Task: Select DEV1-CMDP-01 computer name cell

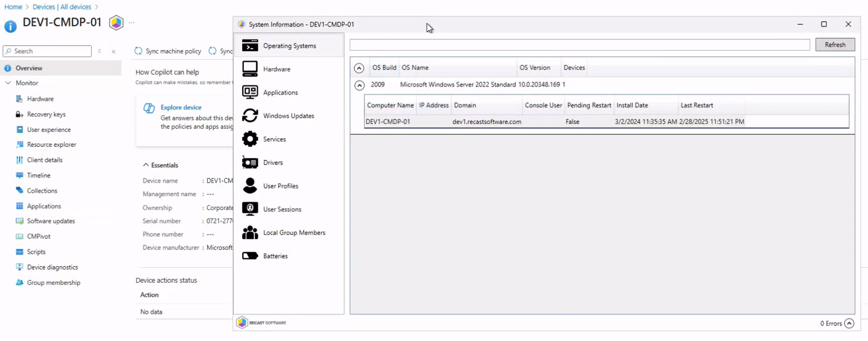Action: (388, 121)
